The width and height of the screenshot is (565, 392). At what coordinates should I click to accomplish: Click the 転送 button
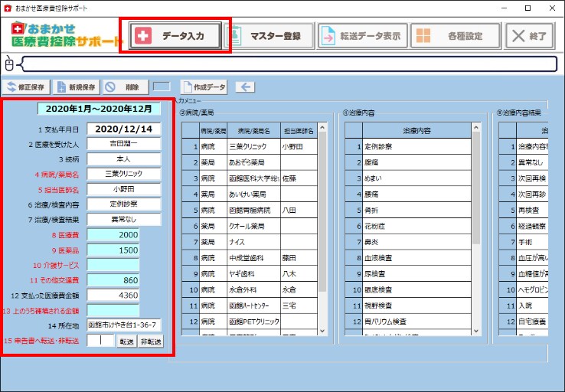(126, 341)
